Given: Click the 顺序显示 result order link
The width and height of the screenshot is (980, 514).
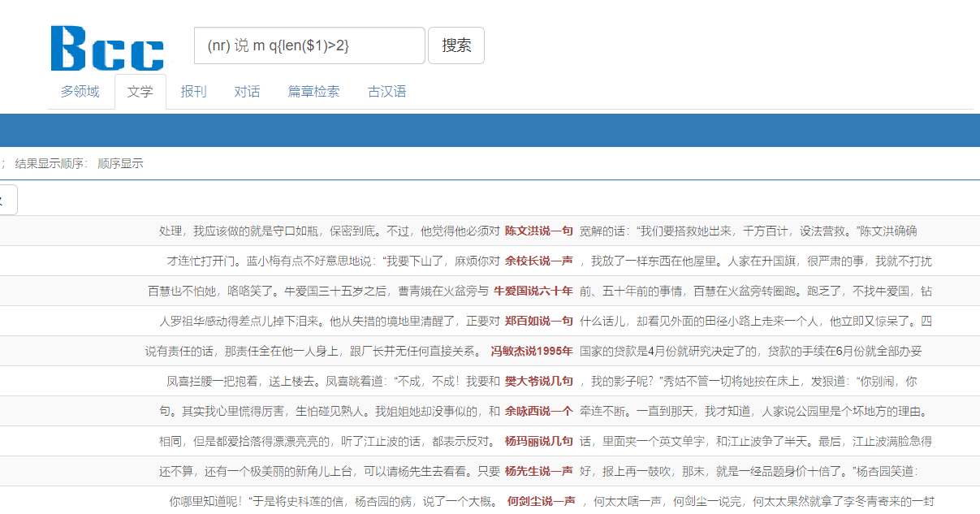Looking at the screenshot, I should (x=120, y=163).
